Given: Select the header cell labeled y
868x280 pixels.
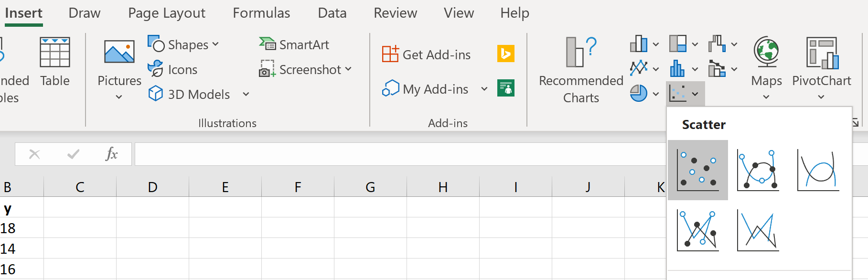Looking at the screenshot, I should 21,207.
